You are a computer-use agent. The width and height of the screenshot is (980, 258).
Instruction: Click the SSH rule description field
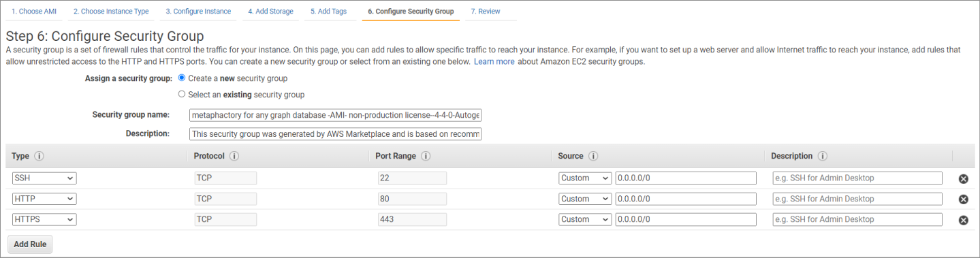[x=857, y=178]
